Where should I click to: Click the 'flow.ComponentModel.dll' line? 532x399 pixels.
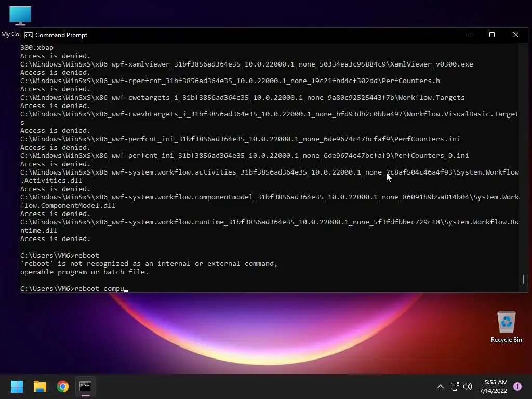(68, 206)
